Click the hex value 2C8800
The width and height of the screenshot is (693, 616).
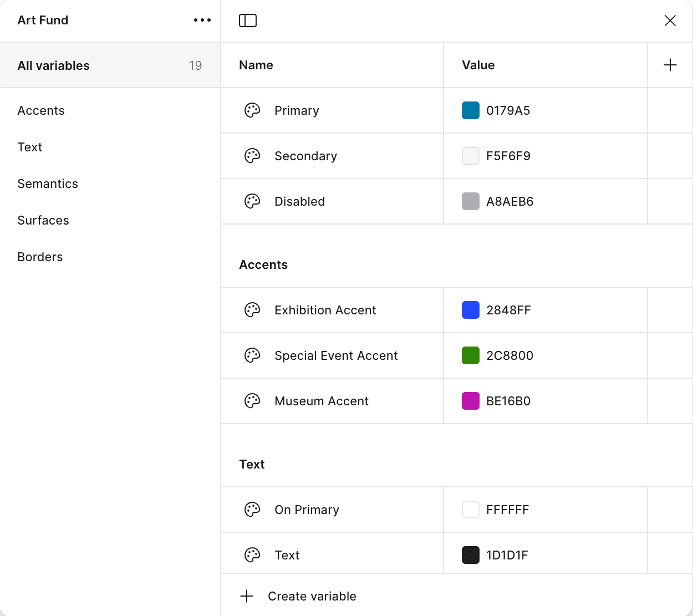pos(509,355)
